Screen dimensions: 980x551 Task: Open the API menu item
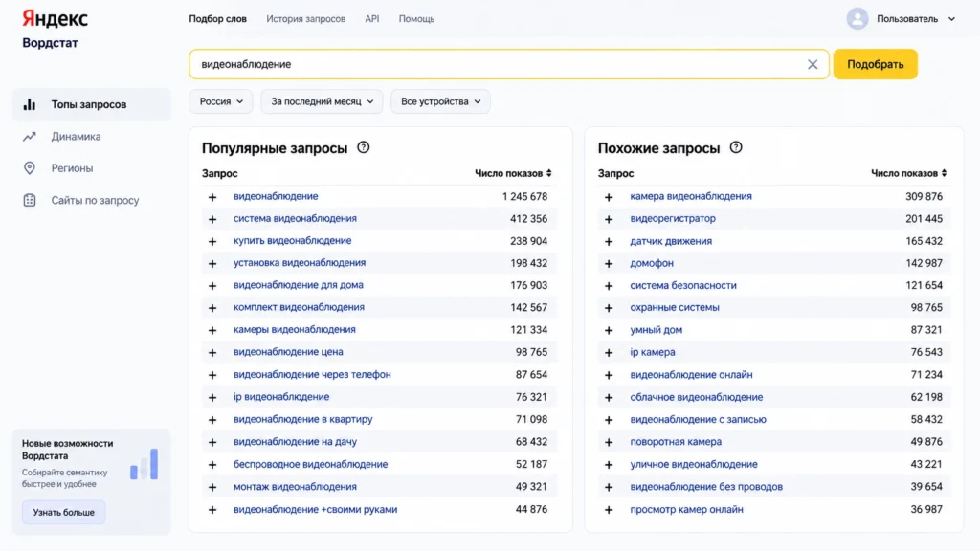pyautogui.click(x=372, y=19)
